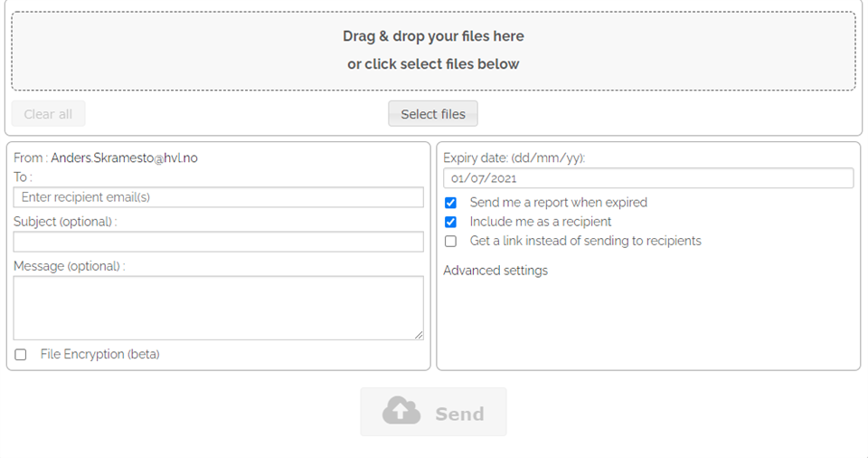The width and height of the screenshot is (868, 458).
Task: Click the recipient email input field
Action: (218, 197)
